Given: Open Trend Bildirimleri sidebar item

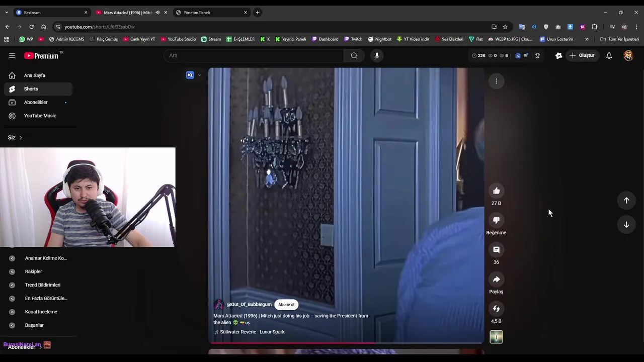Looking at the screenshot, I should pyautogui.click(x=38, y=285).
